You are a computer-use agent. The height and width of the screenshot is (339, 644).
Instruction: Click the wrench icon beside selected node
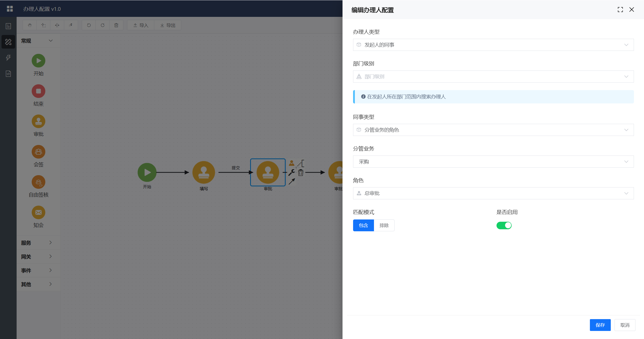click(x=292, y=172)
